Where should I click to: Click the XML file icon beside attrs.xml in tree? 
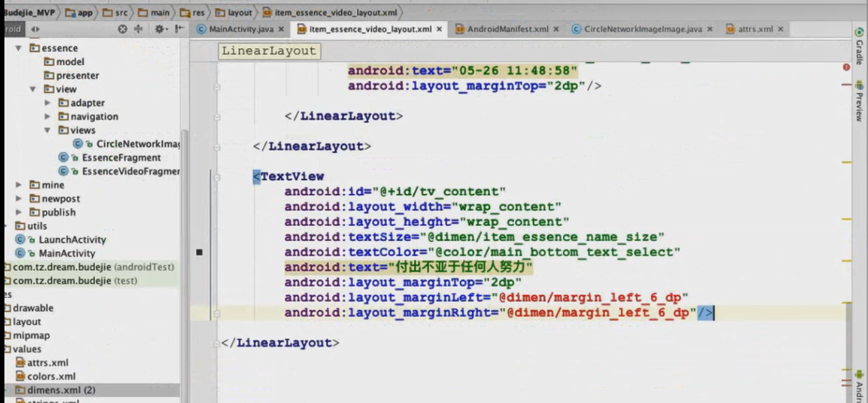point(20,362)
